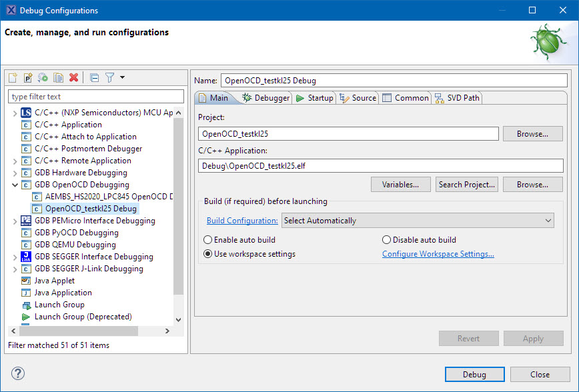Image resolution: width=579 pixels, height=392 pixels.
Task: Click the type filter text field
Action: [x=95, y=97]
